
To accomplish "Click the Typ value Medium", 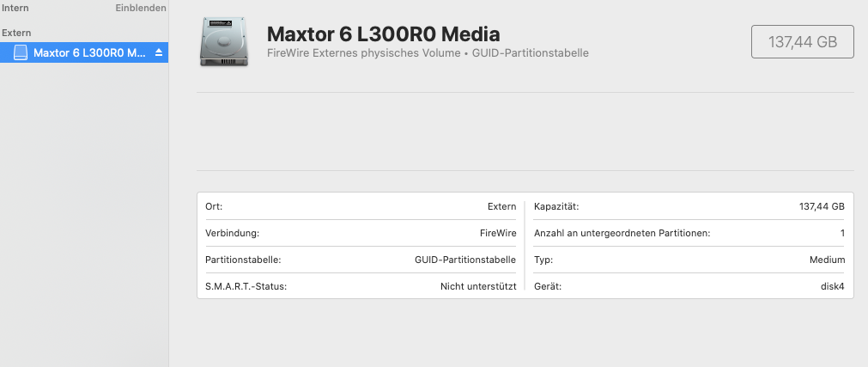I will point(826,260).
